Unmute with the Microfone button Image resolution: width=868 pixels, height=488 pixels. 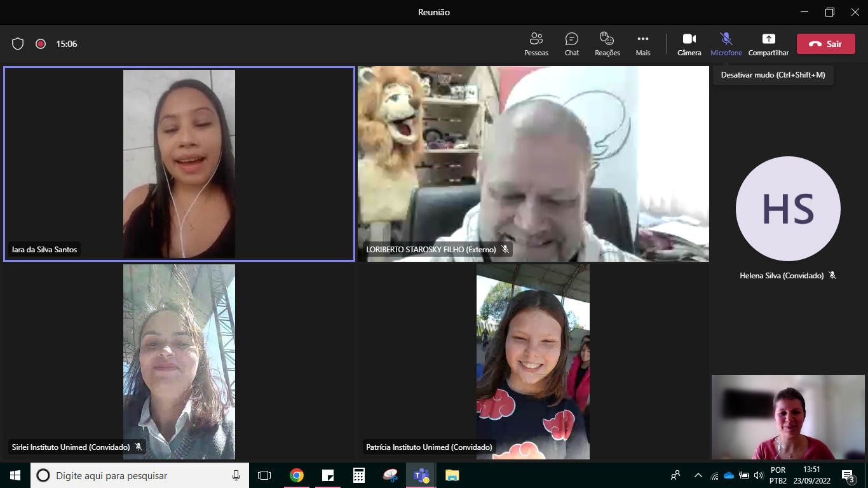(726, 44)
